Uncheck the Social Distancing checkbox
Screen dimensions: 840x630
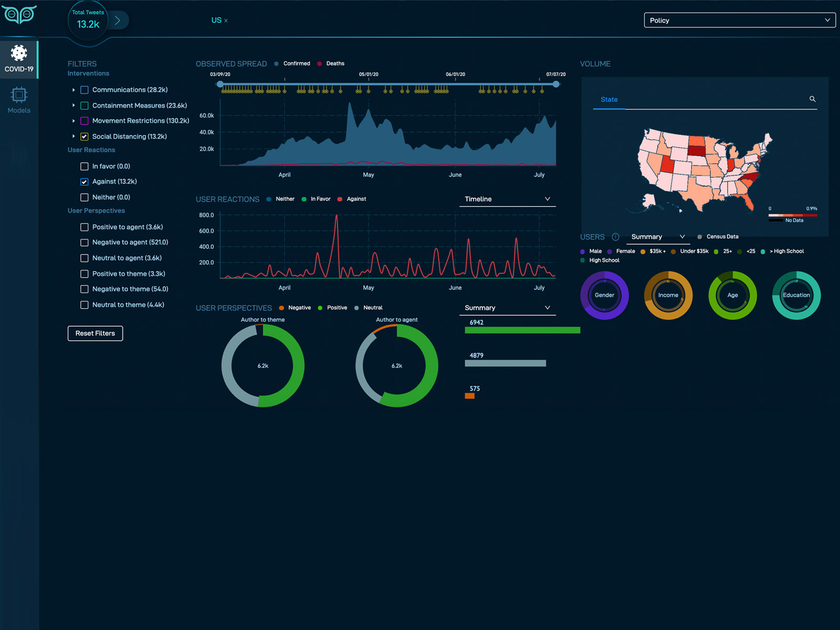pos(84,136)
